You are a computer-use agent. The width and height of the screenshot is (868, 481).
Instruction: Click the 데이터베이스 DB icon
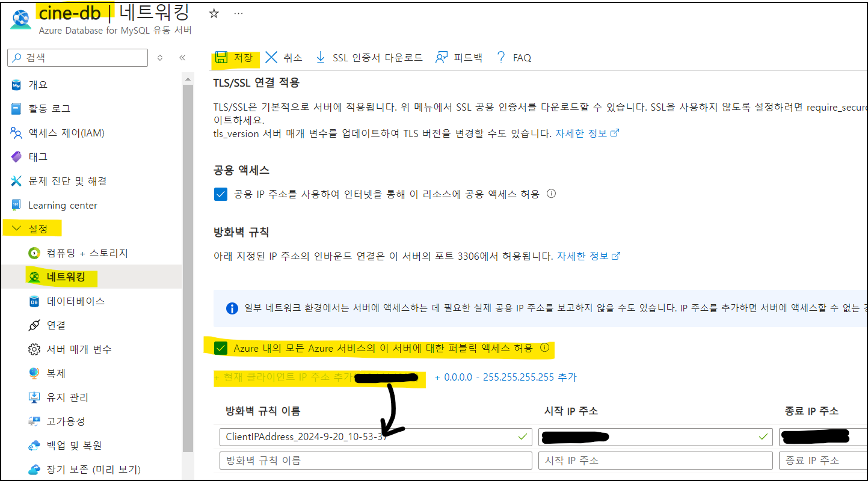click(34, 301)
